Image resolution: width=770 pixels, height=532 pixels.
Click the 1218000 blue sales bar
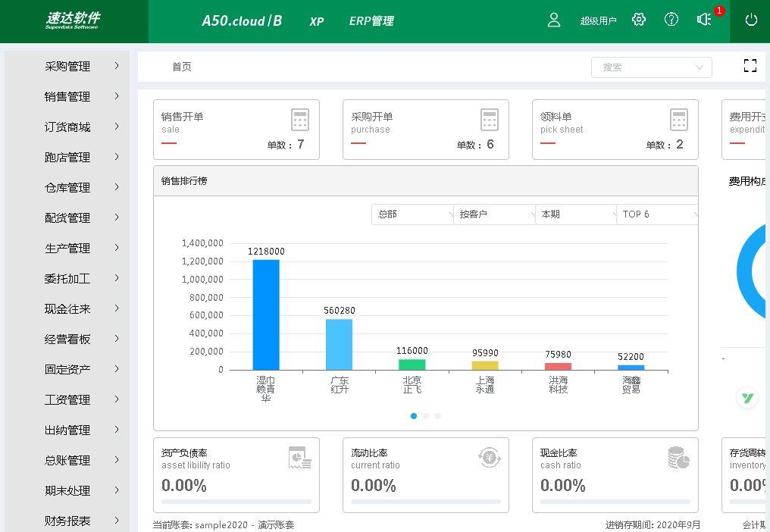[266, 315]
